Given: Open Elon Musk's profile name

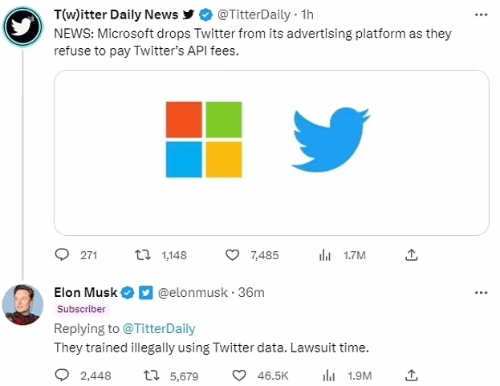Looking at the screenshot, I should click(x=86, y=292).
